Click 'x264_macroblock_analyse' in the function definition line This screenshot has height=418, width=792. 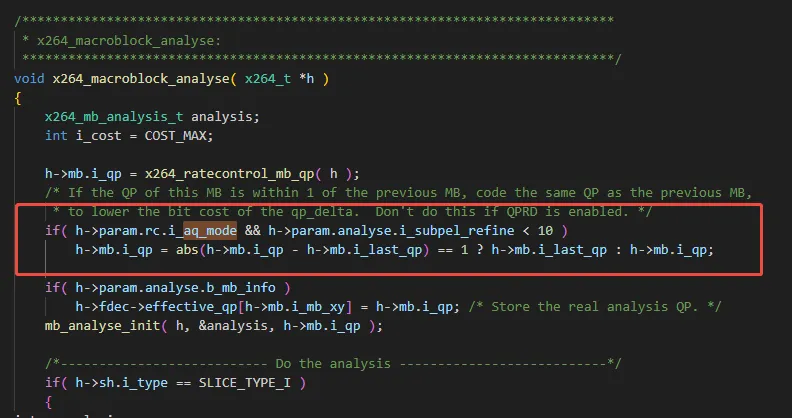141,79
